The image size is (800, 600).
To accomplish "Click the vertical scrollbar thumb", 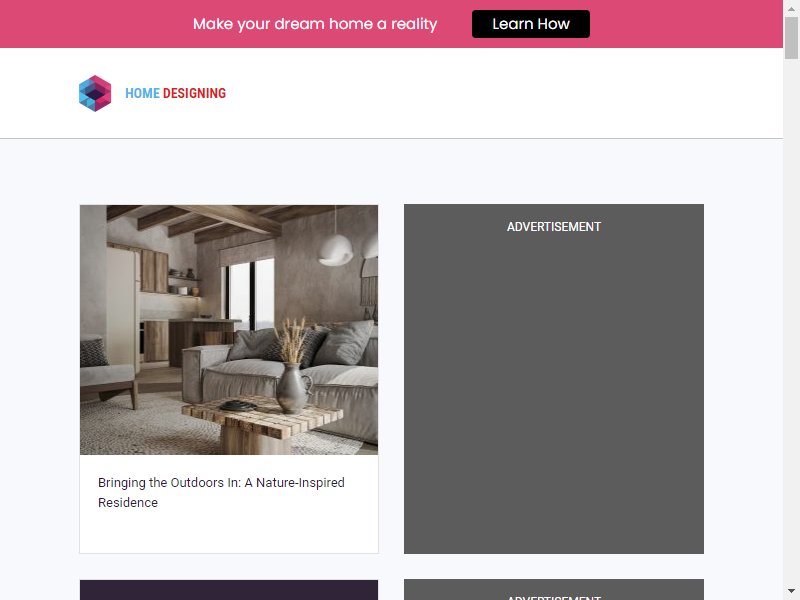I will pos(791,38).
